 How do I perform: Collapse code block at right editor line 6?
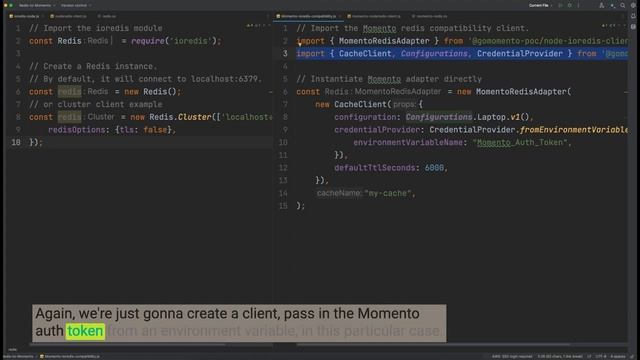[x=626, y=92]
